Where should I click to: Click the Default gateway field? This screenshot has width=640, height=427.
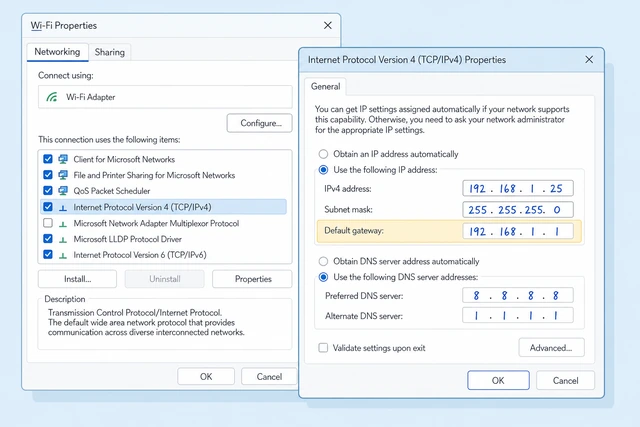(x=518, y=231)
